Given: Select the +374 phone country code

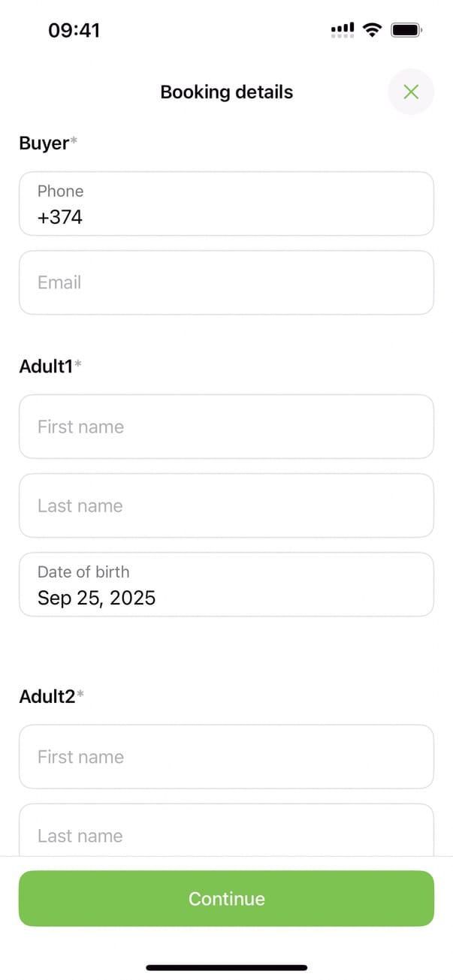Looking at the screenshot, I should coord(60,218).
